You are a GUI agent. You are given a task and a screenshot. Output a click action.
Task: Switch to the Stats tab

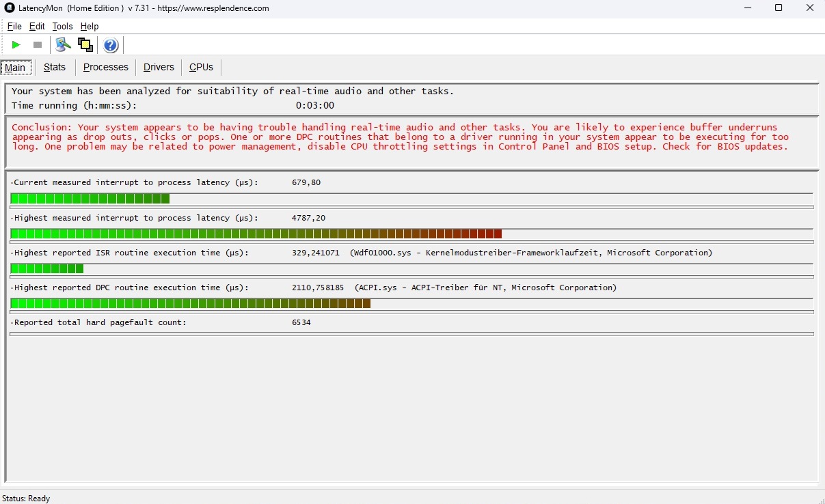point(55,67)
